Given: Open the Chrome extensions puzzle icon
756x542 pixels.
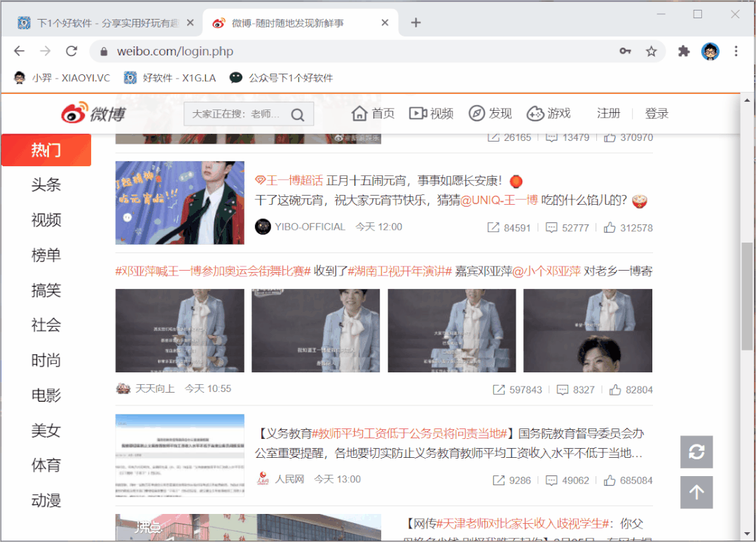Looking at the screenshot, I should point(684,51).
